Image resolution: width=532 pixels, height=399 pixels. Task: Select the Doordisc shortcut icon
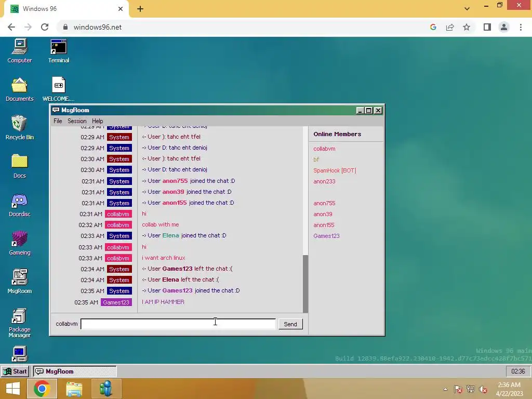[20, 205]
